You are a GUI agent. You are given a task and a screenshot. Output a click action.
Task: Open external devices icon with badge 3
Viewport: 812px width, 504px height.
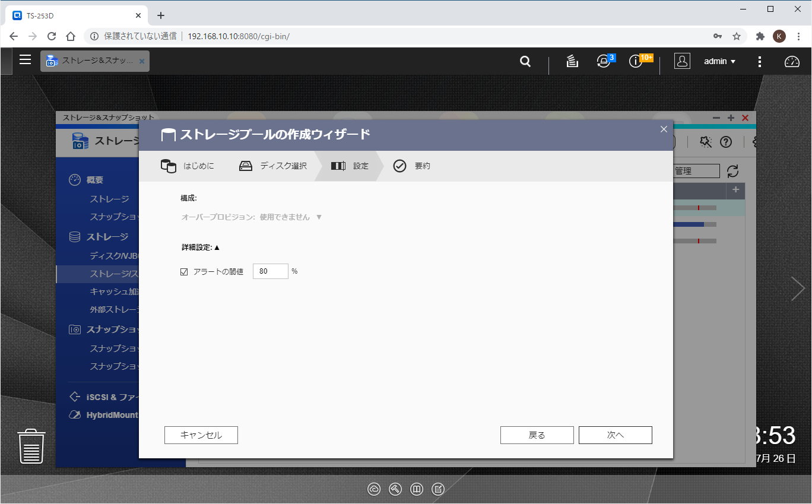604,61
